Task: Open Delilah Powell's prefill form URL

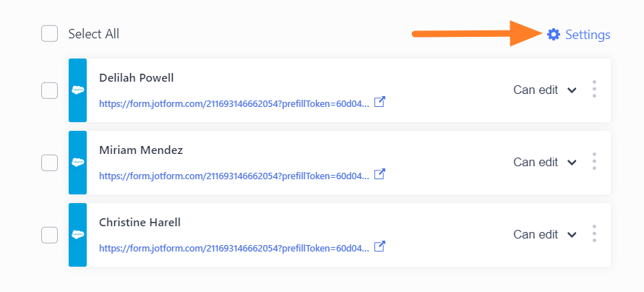Action: (x=234, y=103)
